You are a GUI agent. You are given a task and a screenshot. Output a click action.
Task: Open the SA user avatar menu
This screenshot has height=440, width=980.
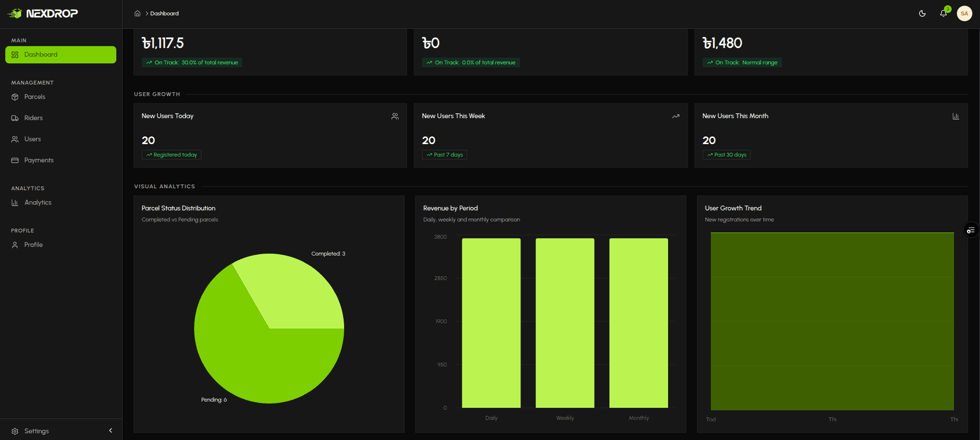pos(964,13)
